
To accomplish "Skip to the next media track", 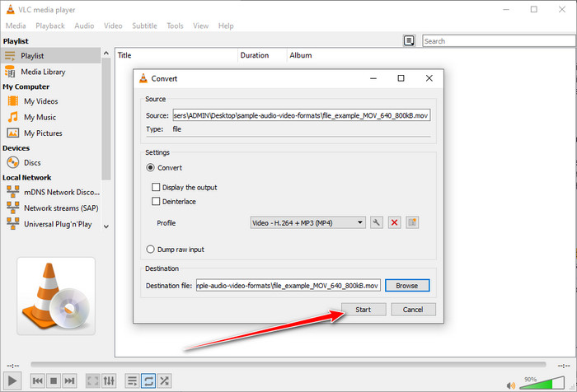I will [x=69, y=380].
